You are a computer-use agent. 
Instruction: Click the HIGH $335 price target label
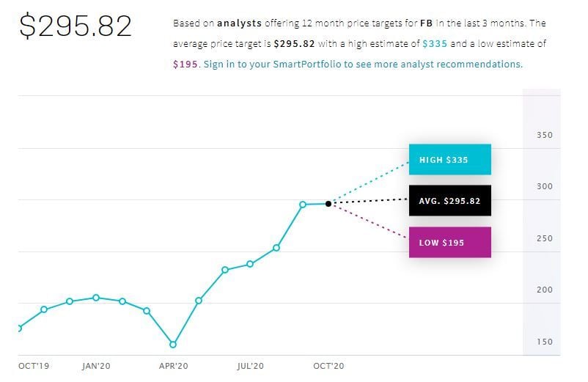(449, 160)
